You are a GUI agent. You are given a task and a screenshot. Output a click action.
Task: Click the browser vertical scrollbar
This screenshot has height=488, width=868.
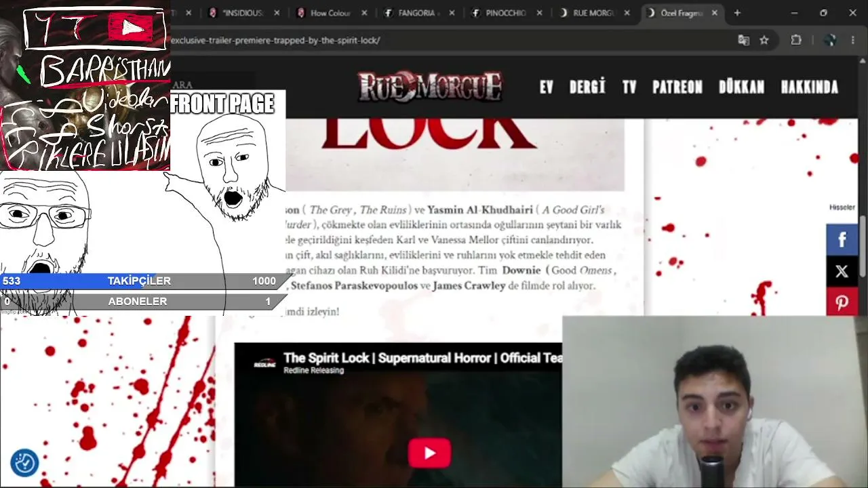tap(863, 245)
